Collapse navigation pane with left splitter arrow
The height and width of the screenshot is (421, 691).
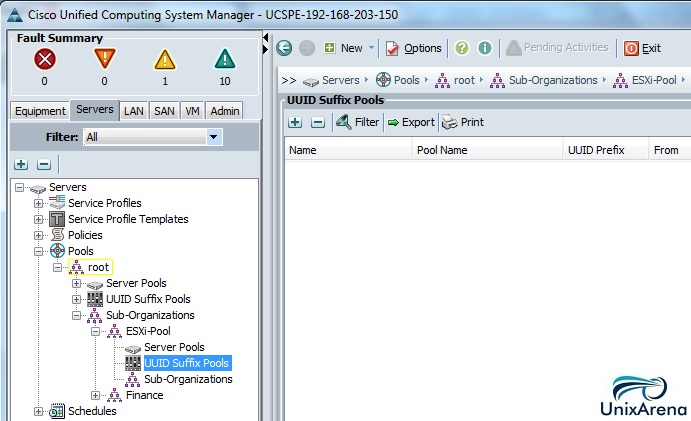265,37
